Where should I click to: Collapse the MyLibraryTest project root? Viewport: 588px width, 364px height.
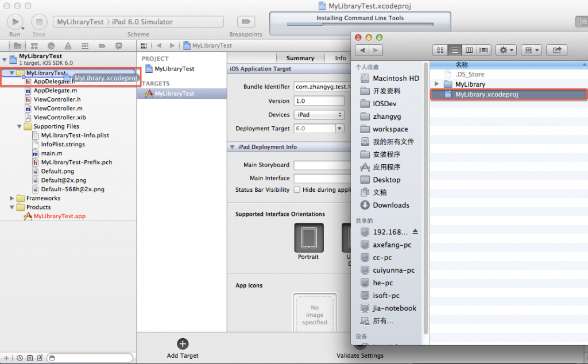click(x=5, y=59)
